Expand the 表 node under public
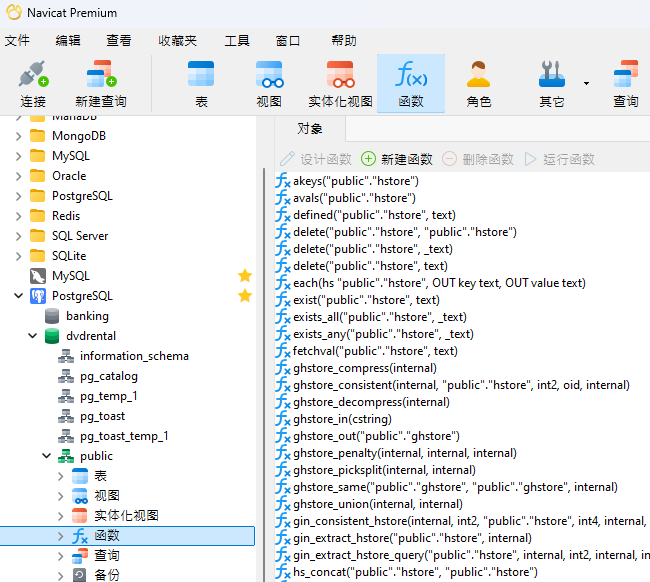 click(61, 476)
